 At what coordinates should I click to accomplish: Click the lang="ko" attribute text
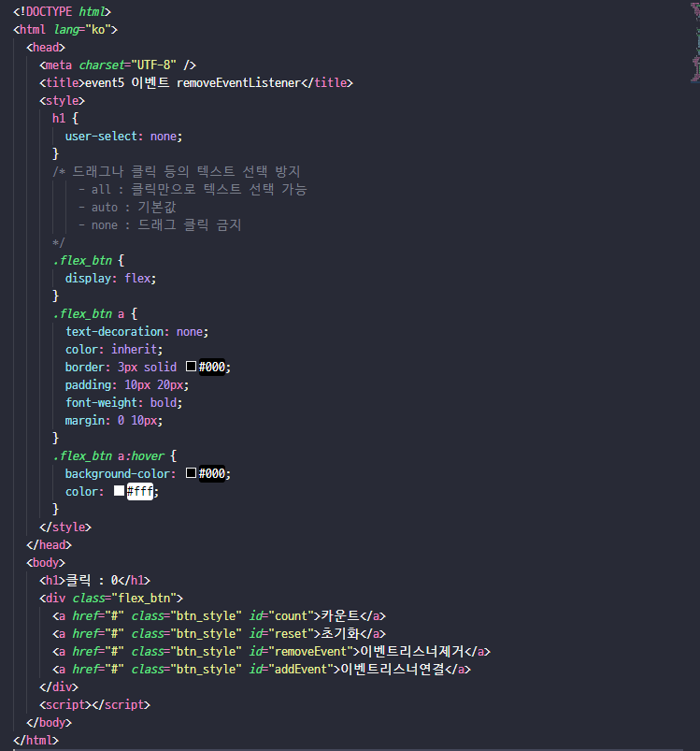point(82,29)
